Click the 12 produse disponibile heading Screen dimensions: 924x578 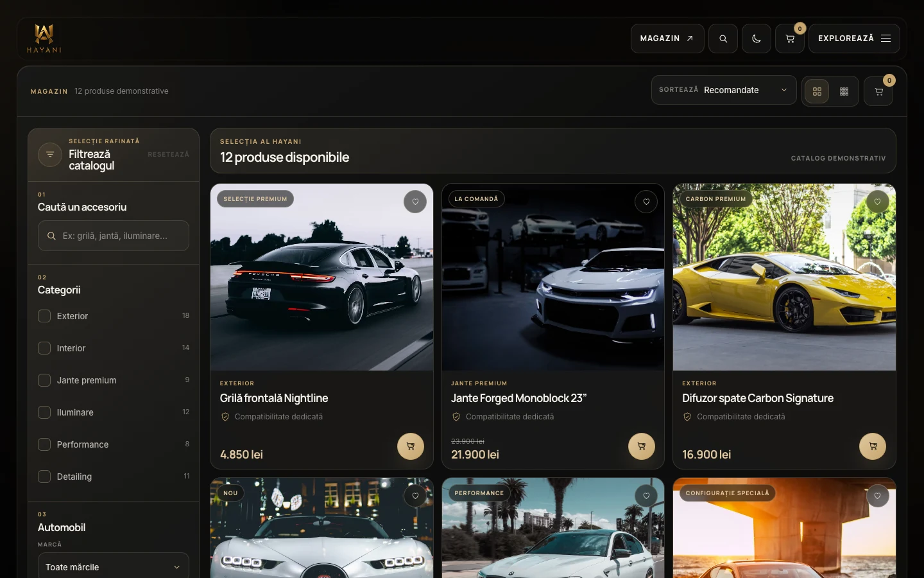coord(284,157)
